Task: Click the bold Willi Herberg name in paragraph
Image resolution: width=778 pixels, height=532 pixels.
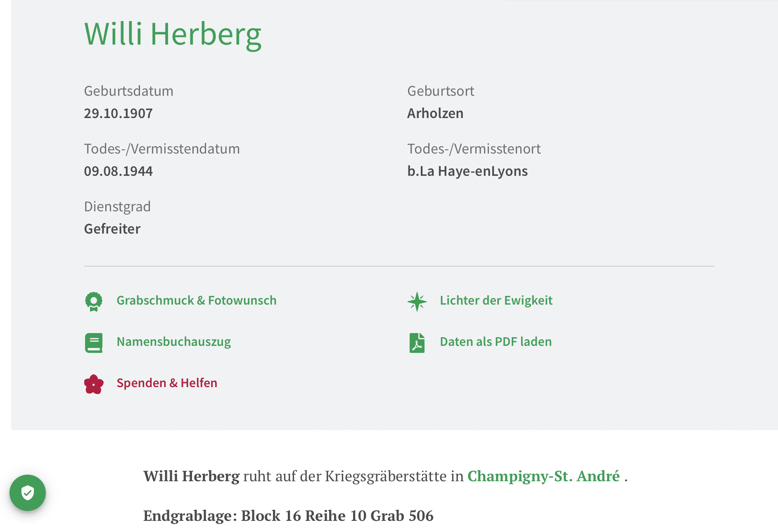Action: click(x=191, y=476)
